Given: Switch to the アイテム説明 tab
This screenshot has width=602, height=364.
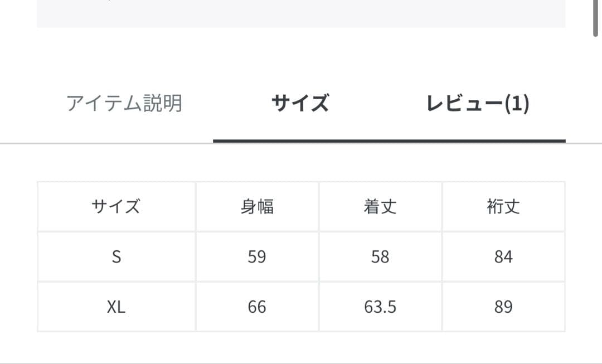Looking at the screenshot, I should coord(125,103).
